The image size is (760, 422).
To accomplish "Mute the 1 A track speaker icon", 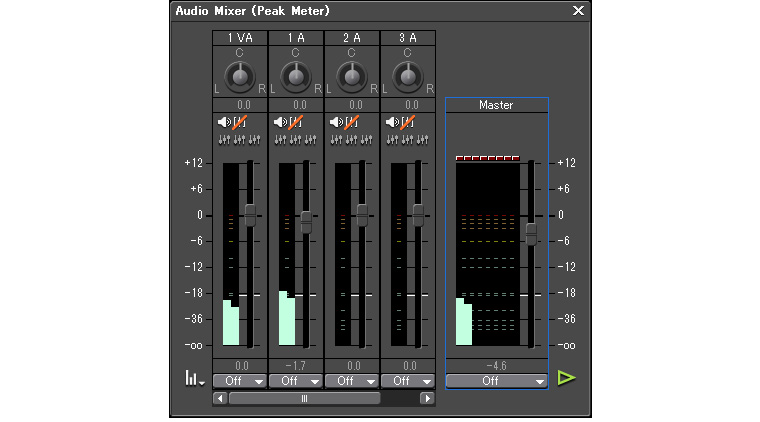I will (x=281, y=122).
